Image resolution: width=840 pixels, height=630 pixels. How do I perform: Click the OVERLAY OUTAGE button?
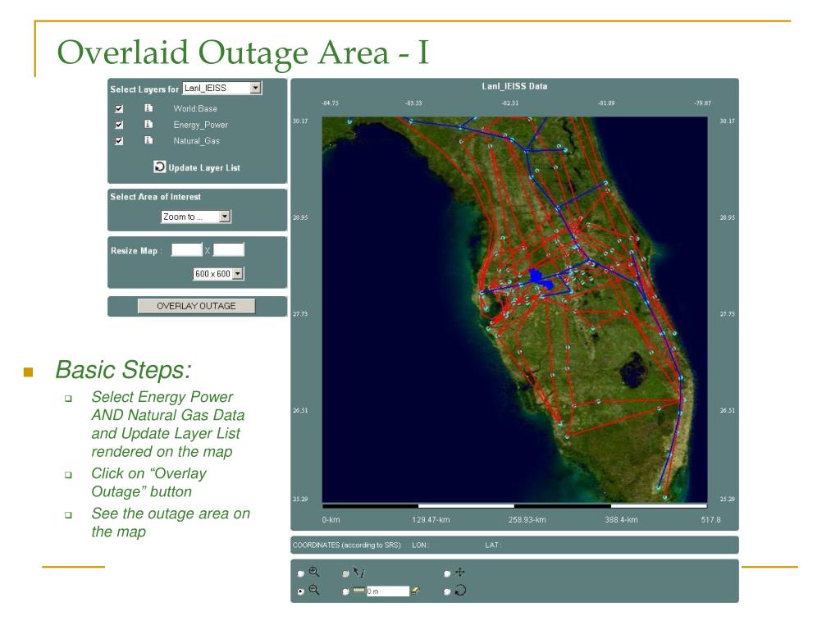tap(196, 306)
